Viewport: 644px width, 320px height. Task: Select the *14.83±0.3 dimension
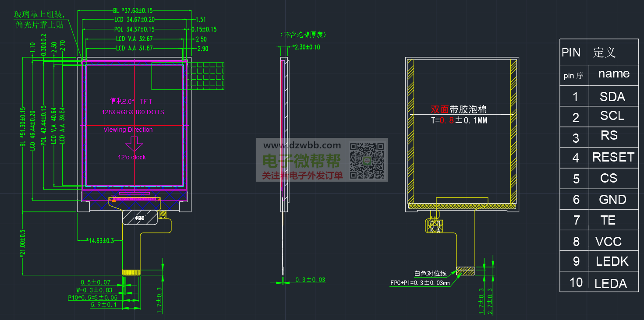point(99,240)
